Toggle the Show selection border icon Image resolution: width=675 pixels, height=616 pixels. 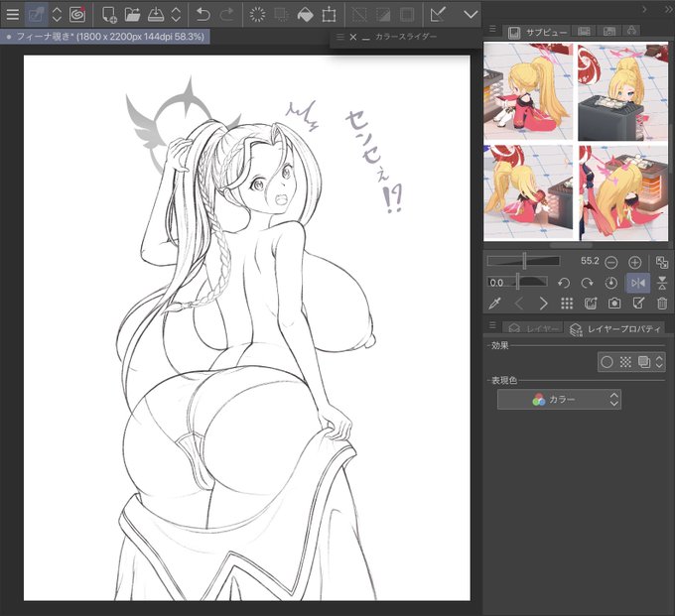tap(407, 15)
